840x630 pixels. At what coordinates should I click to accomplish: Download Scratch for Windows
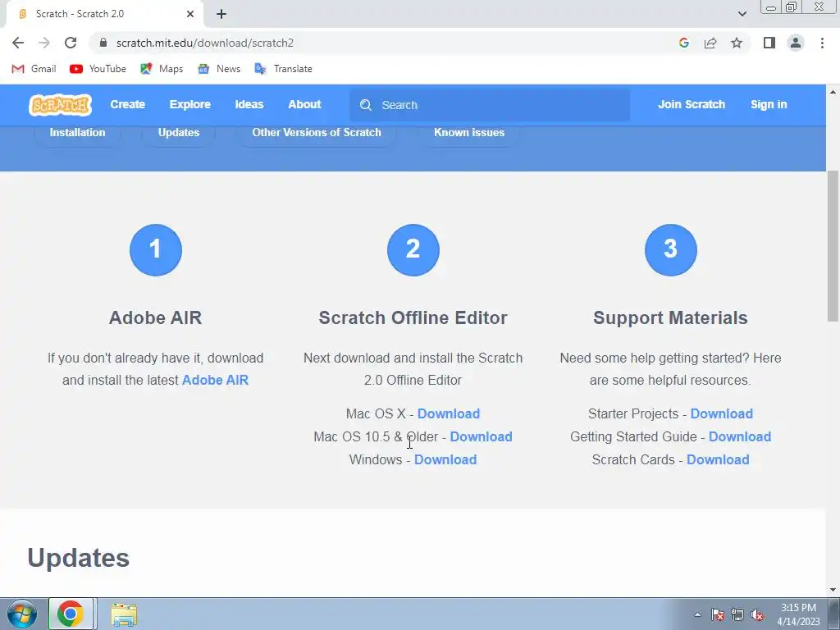coord(445,460)
